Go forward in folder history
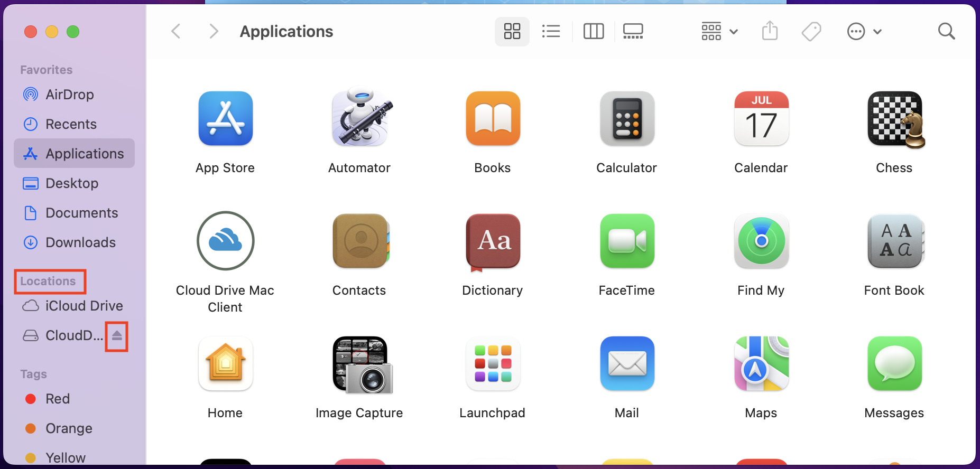 [x=214, y=31]
